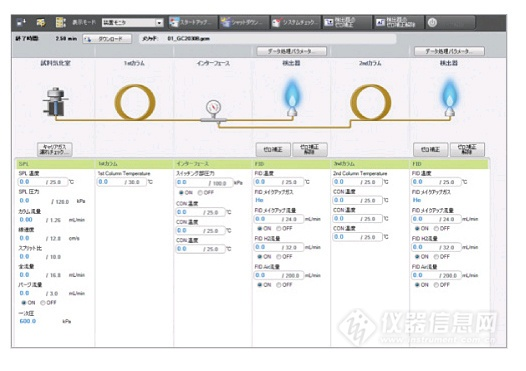
Task: Click the first FID 温度 field
Action: point(279,182)
